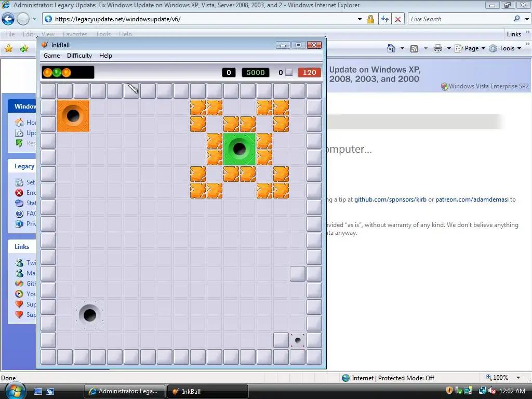This screenshot has width=532, height=399.
Task: Open the recent pages dropdown arrow
Action: point(34,19)
